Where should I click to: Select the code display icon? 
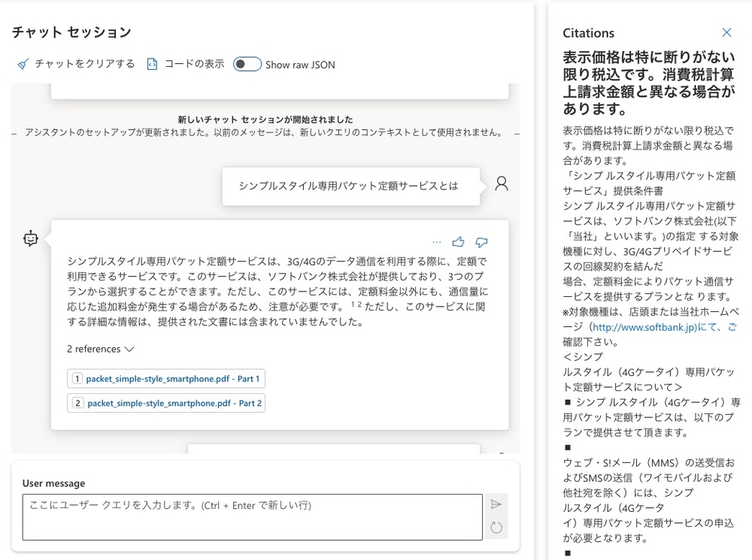152,64
